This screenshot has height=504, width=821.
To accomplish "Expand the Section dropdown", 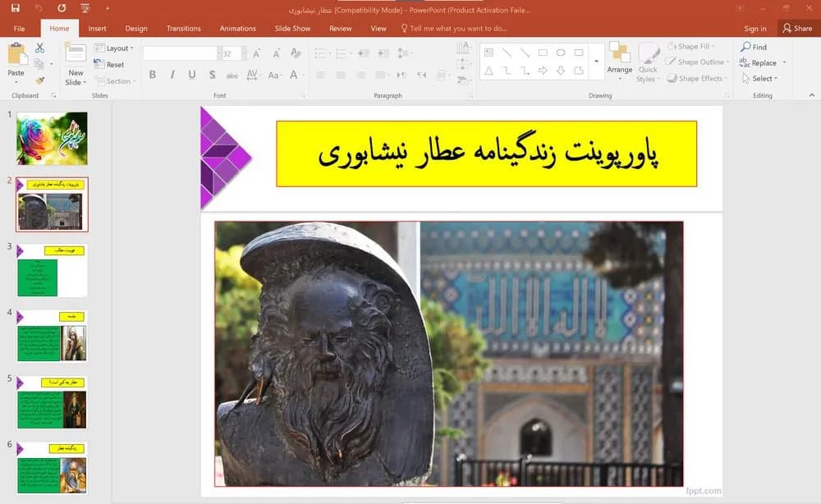I will coord(115,81).
